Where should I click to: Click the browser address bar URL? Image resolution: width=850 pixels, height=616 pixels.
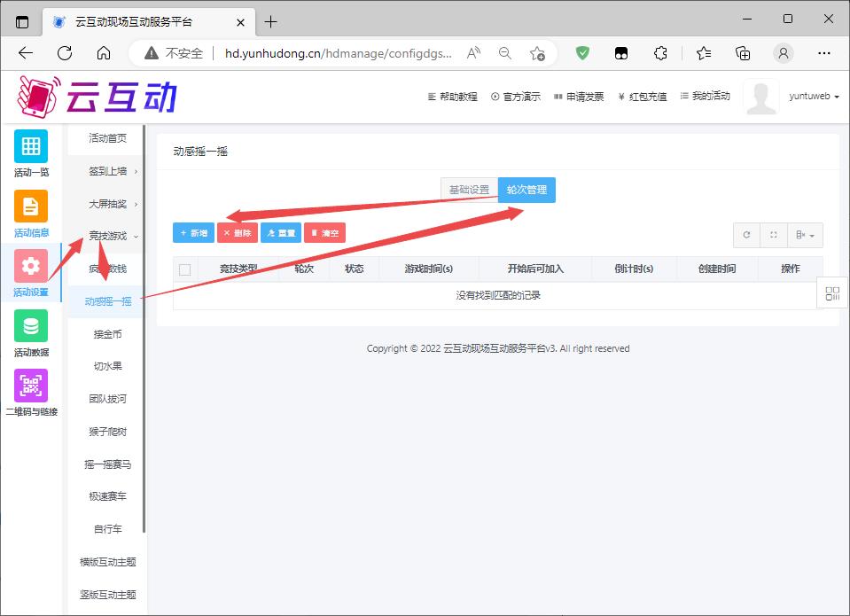[339, 53]
